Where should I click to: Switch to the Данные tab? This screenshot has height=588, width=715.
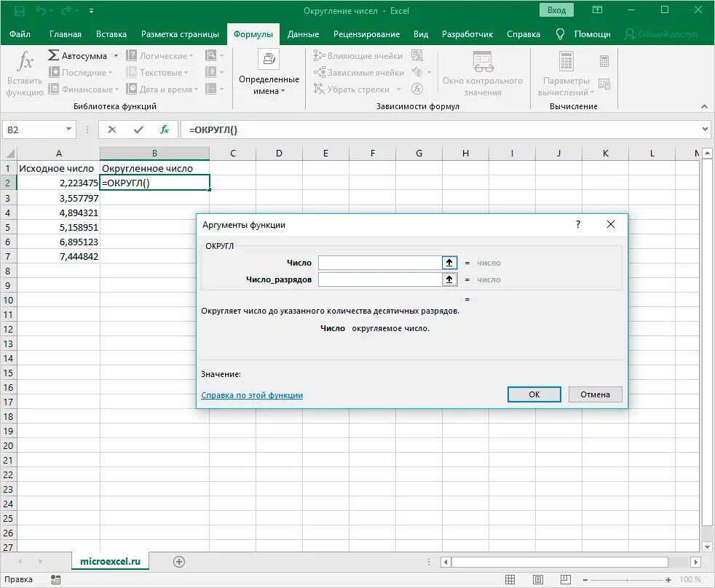pyautogui.click(x=303, y=34)
